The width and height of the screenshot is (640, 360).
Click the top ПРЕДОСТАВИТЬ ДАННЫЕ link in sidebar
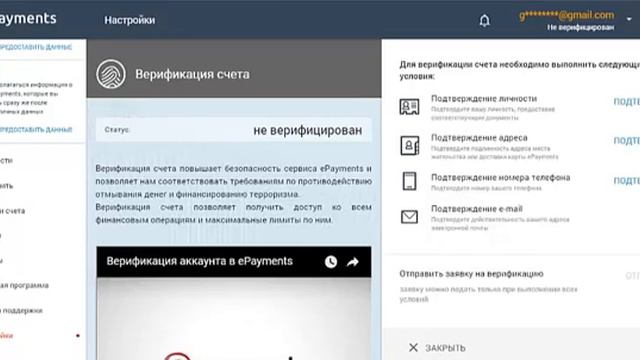[x=36, y=47]
